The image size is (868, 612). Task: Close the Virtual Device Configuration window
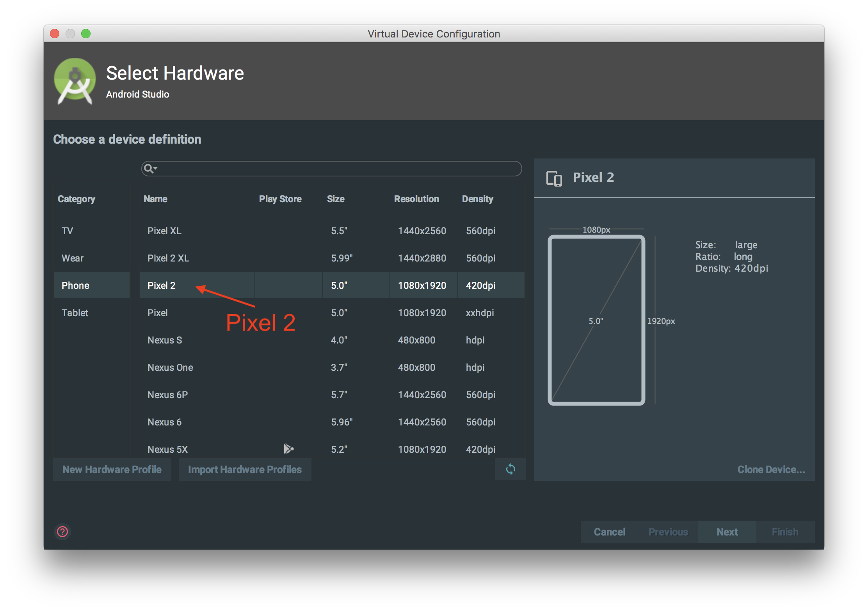55,34
